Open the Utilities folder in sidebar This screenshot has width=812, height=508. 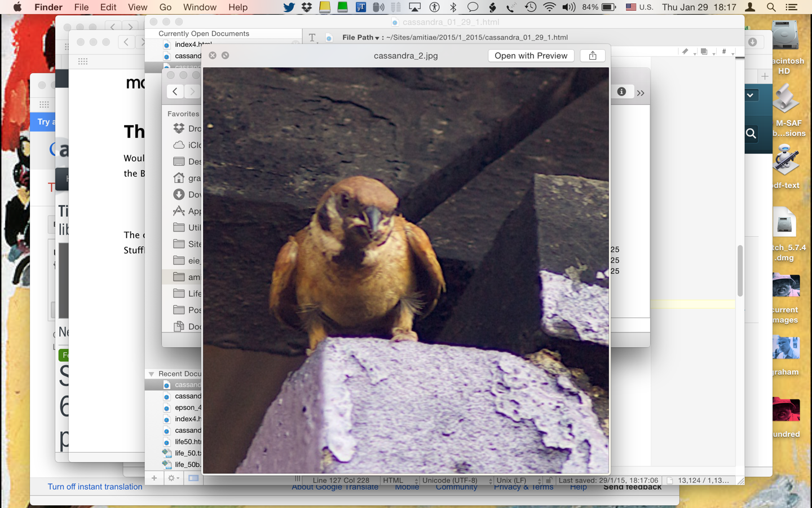point(187,227)
